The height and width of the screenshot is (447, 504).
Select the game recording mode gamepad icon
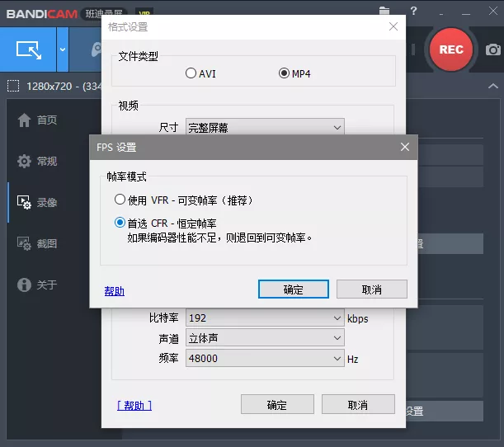coord(96,49)
